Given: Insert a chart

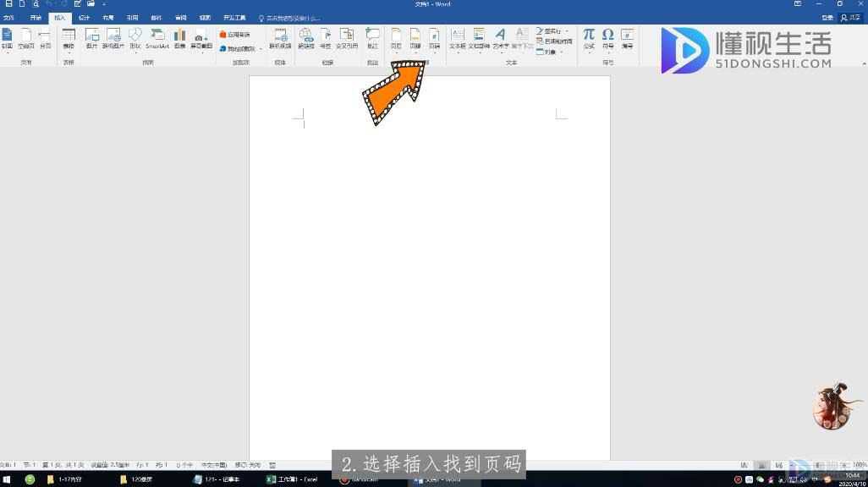Looking at the screenshot, I should [180, 39].
